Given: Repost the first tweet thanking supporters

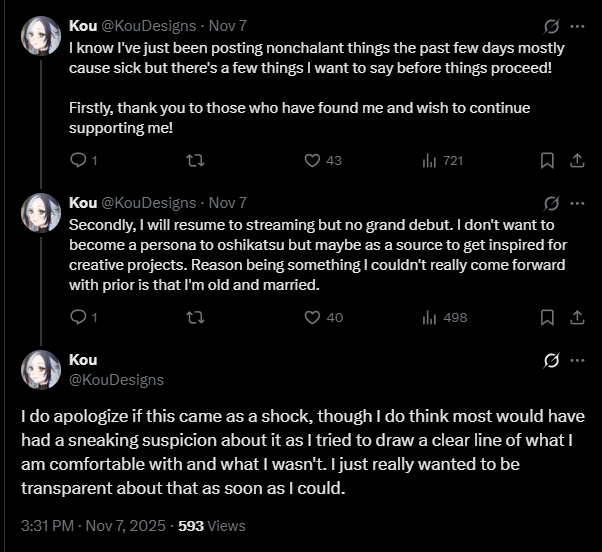Looking at the screenshot, I should click(196, 160).
